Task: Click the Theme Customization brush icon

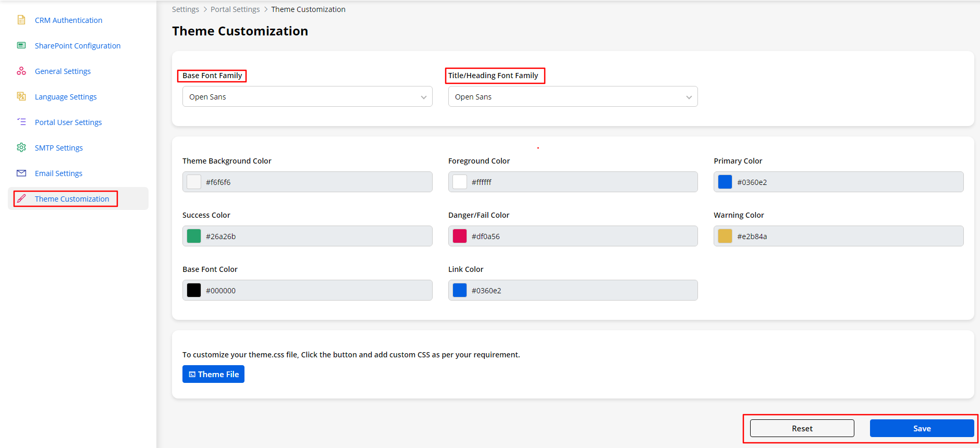Action: (21, 198)
